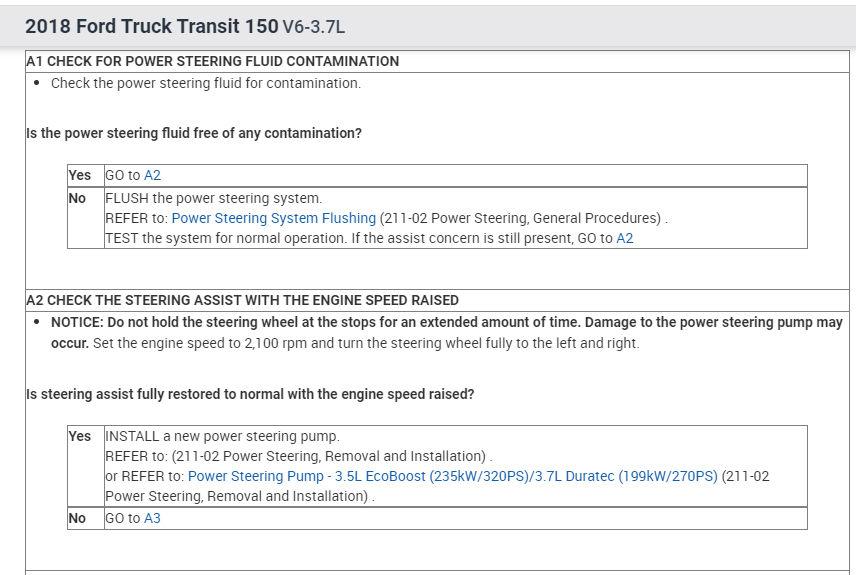Click the No cell in the A2 table
Screen dimensions: 856x575
77,518
